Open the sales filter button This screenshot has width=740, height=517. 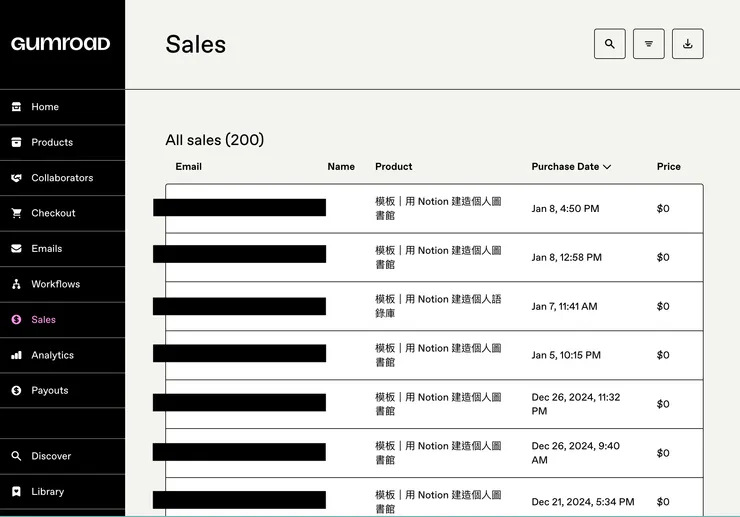pyautogui.click(x=649, y=44)
